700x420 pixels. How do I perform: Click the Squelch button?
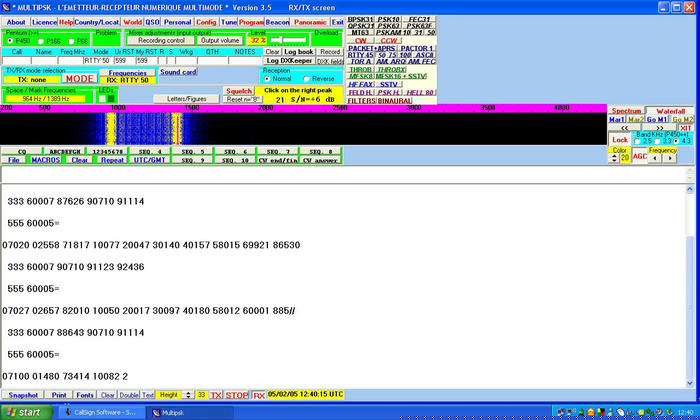238,91
